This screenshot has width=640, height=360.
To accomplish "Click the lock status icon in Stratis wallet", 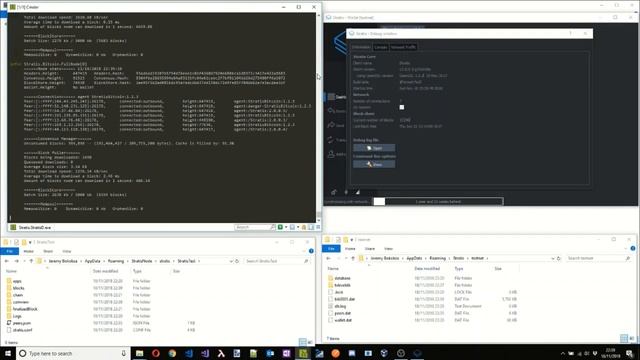I will pos(333,192).
